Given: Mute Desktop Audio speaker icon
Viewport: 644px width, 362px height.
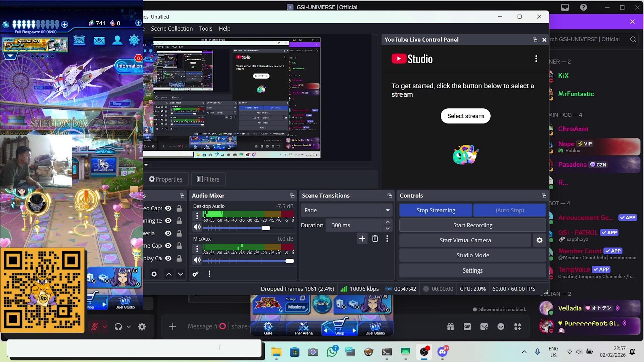Looking at the screenshot, I should (197, 228).
